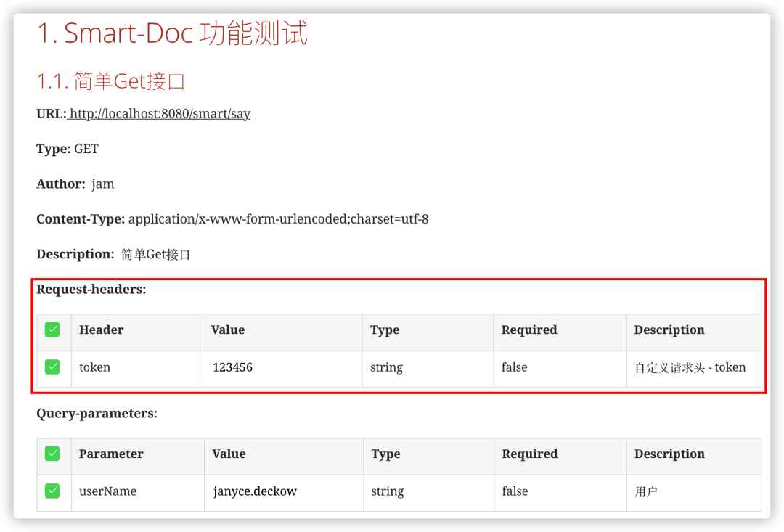Click the Content-Type value text
The height and width of the screenshot is (532, 784).
pyautogui.click(x=279, y=219)
